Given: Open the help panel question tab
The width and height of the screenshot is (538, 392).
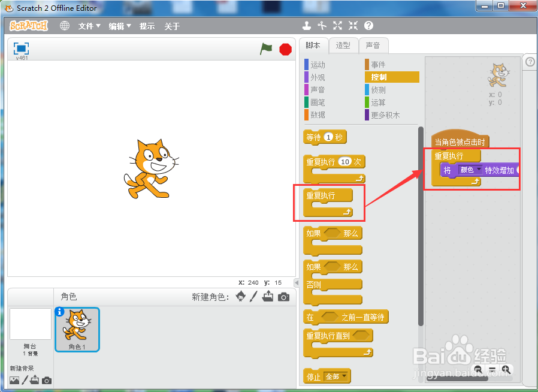Looking at the screenshot, I should pyautogui.click(x=530, y=62).
